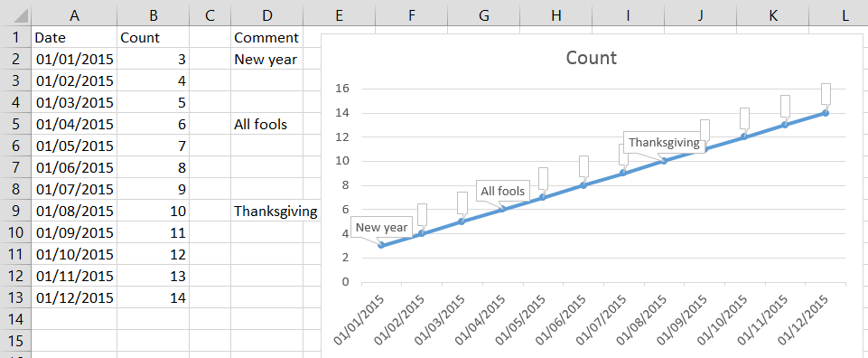Select cell containing 01/11/2015
Screen dimensions: 868x358
click(x=74, y=276)
